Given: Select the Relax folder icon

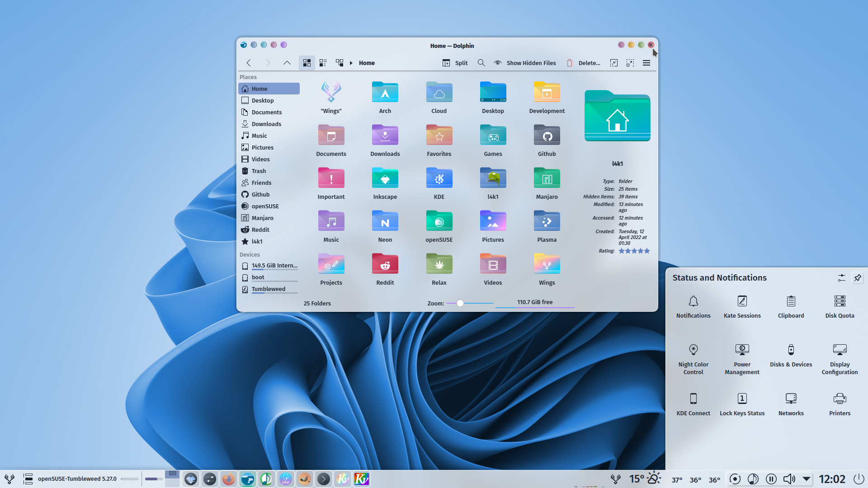Looking at the screenshot, I should click(x=439, y=264).
